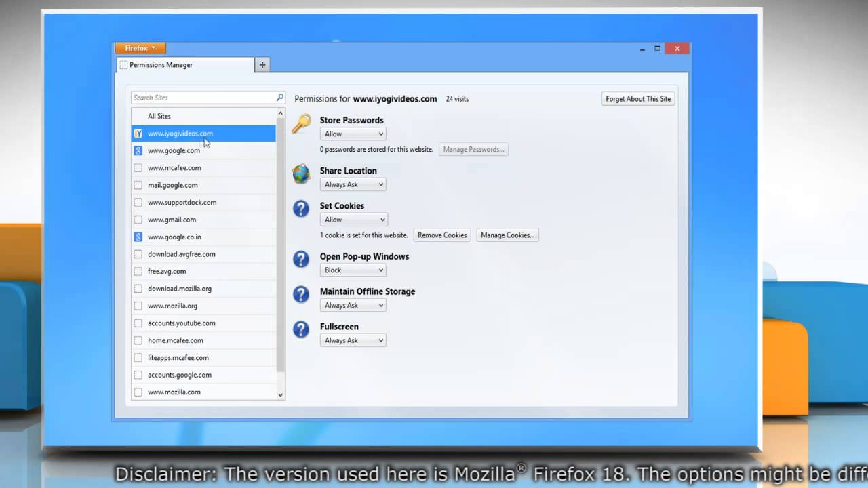Select www.google.co.in in the list
The height and width of the screenshot is (488, 868).
[203, 237]
